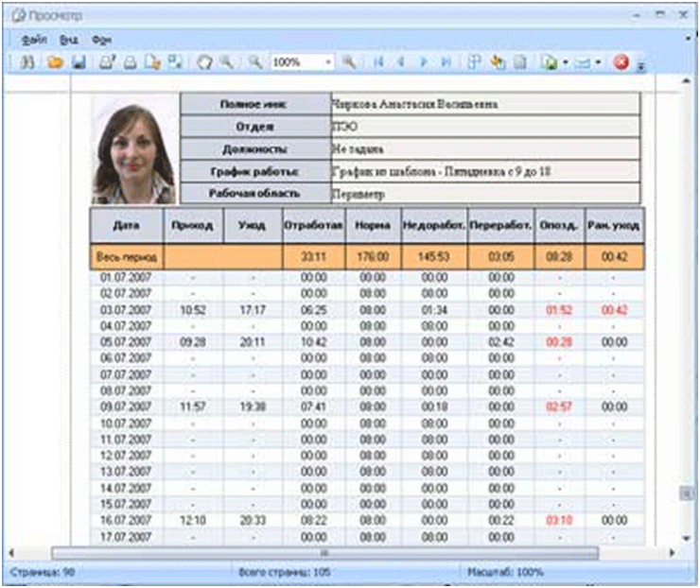Screen dimensions: 700x588
Task: Click the Приход column header
Action: [x=193, y=225]
